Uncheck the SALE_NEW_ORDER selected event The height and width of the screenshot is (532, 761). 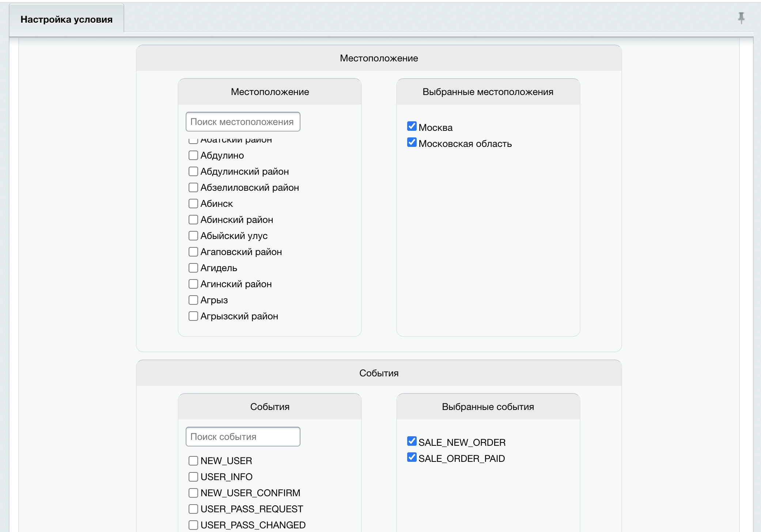(x=412, y=441)
